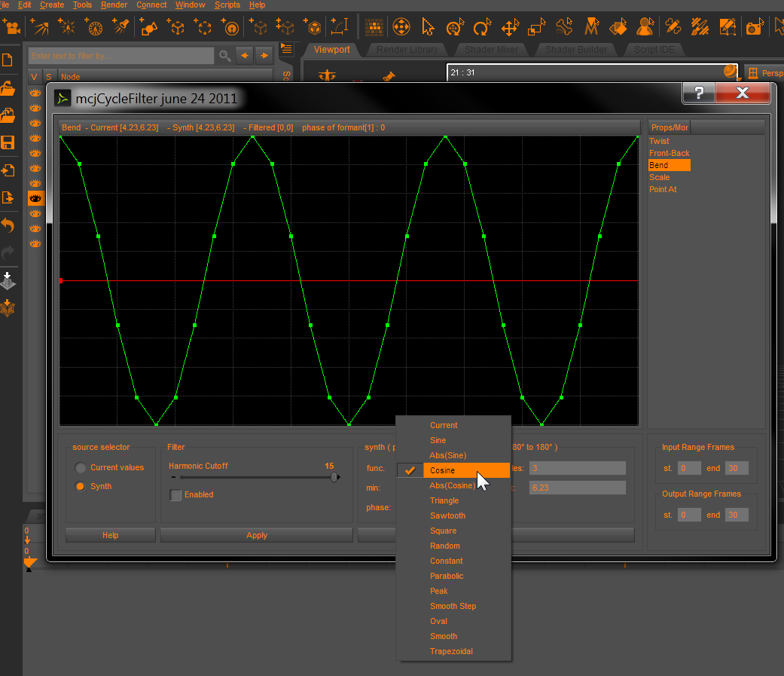Select the Rotate tool in the toolbar
Screen dimensions: 784x676
coord(481,28)
